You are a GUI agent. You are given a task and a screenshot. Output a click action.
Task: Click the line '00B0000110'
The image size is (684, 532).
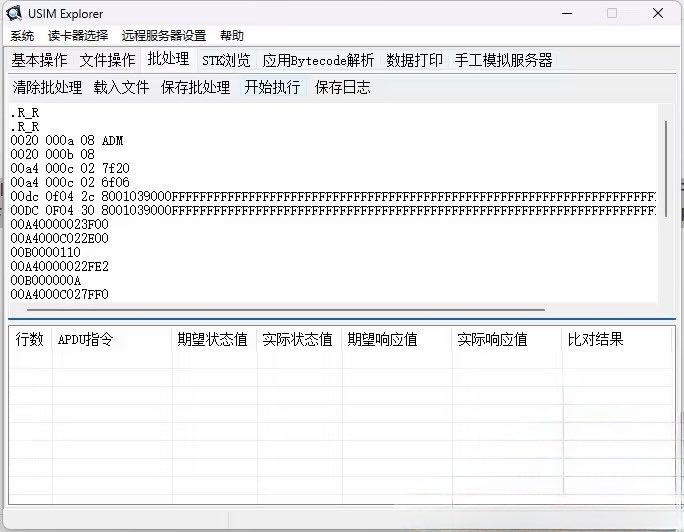[x=45, y=252]
